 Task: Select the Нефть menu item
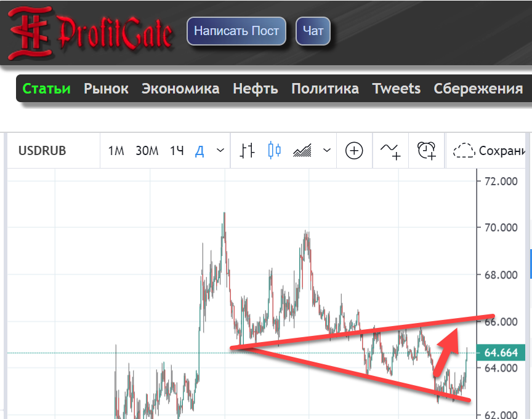pos(256,89)
